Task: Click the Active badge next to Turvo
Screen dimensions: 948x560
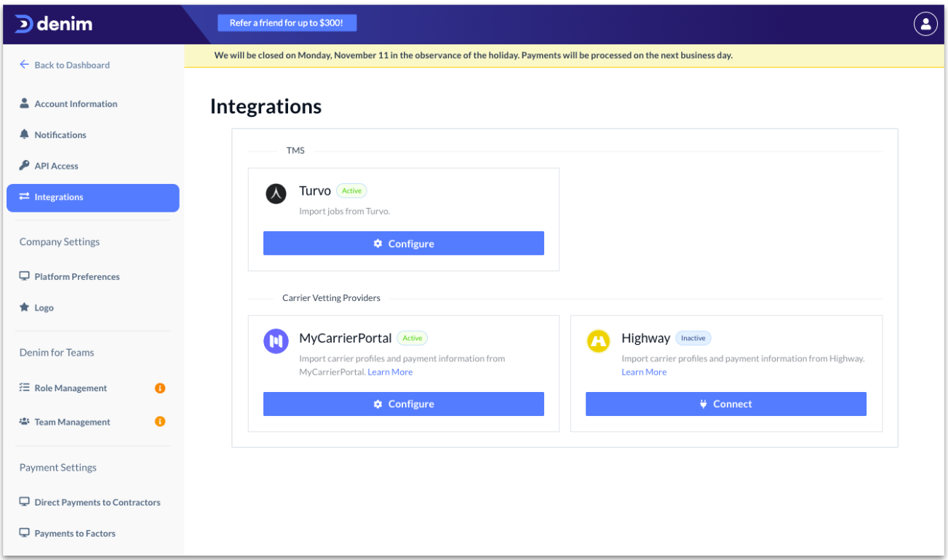Action: pyautogui.click(x=351, y=191)
